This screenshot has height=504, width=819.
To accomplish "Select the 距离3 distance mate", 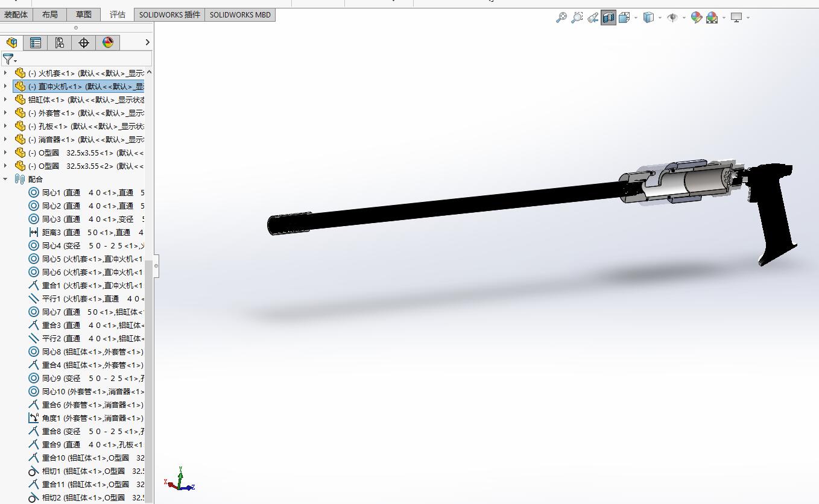I will [86, 232].
